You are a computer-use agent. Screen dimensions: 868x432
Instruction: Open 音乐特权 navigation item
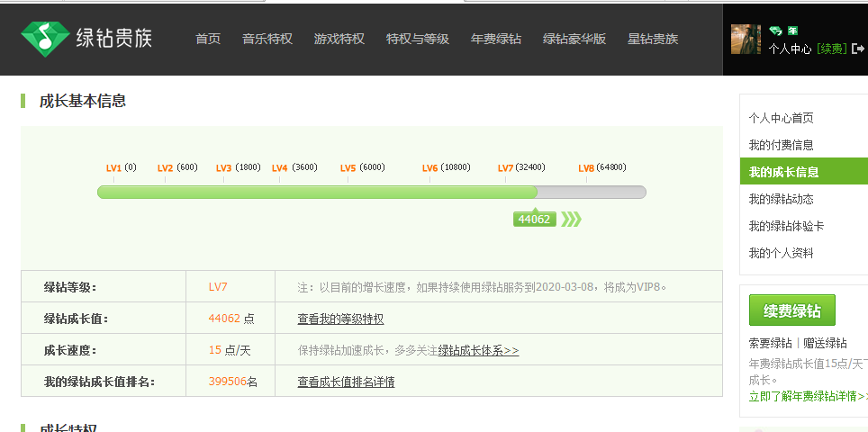267,39
